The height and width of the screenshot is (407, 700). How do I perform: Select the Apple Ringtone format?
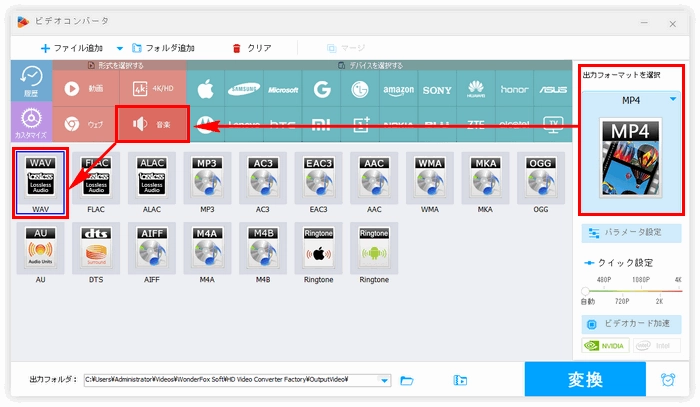pos(318,248)
